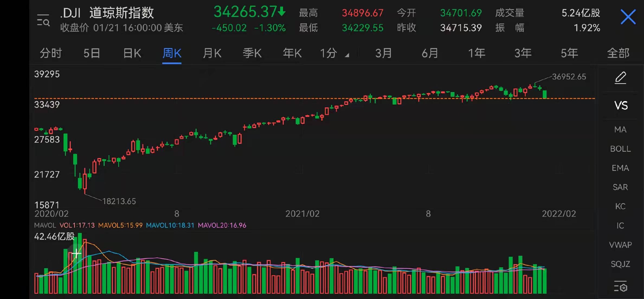Viewport: 644px width, 299px height.
Task: Switch to the 分时 intraday tab
Action: click(51, 53)
